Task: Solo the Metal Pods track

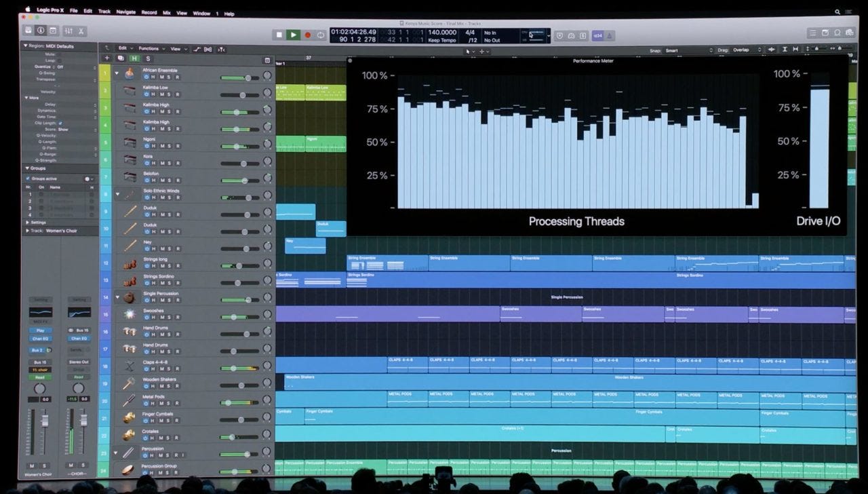Action: [x=169, y=404]
